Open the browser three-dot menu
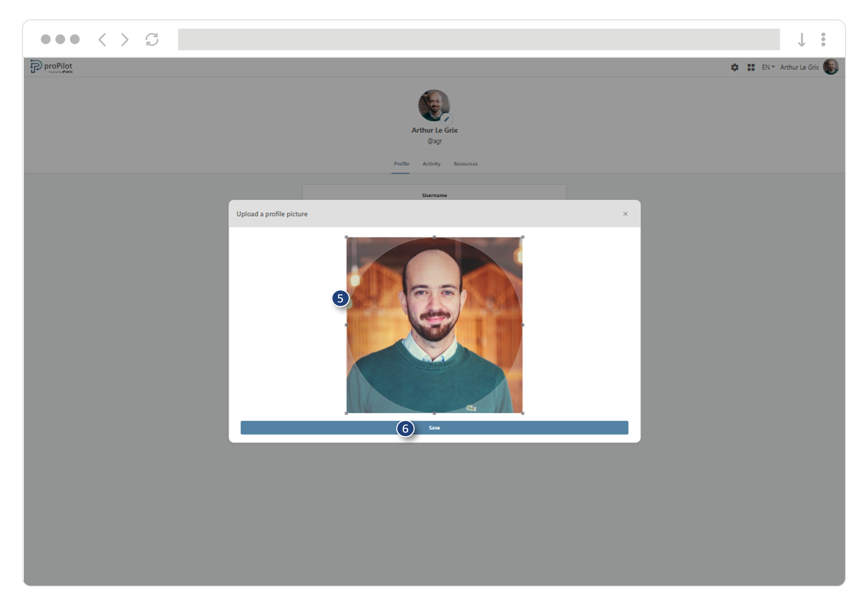Screen dimensions: 868x610 click(x=823, y=39)
